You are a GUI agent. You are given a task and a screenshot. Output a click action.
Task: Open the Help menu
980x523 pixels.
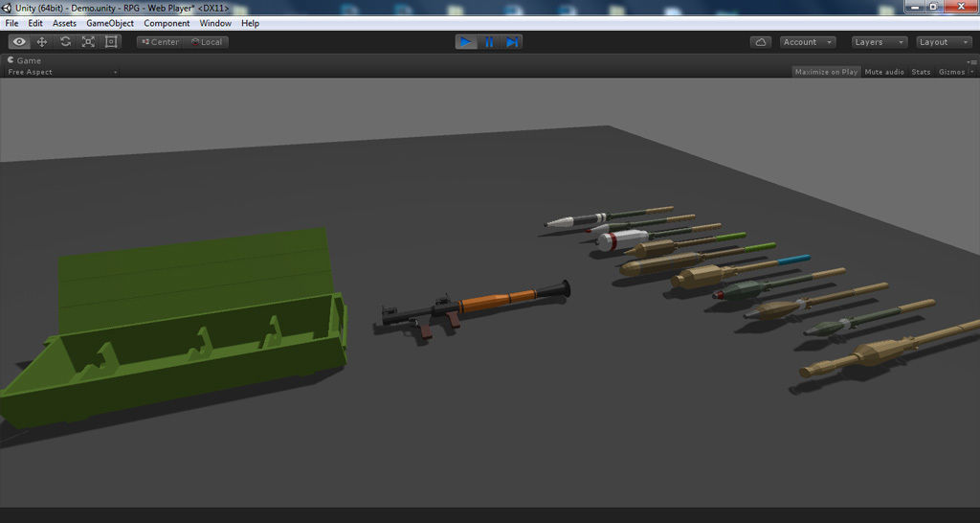pos(250,23)
